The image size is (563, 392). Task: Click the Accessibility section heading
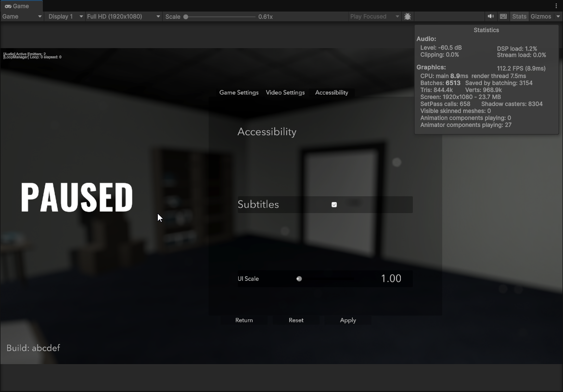click(267, 132)
